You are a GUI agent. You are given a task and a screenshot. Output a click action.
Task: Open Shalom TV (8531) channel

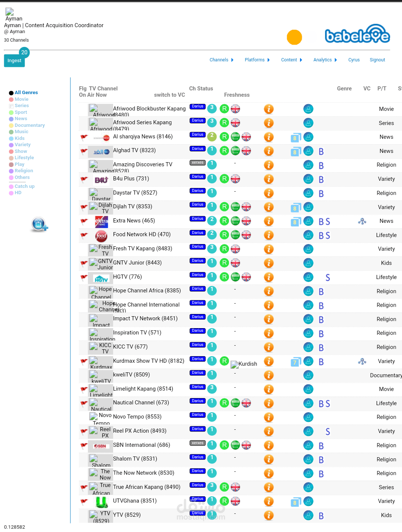[x=135, y=459]
